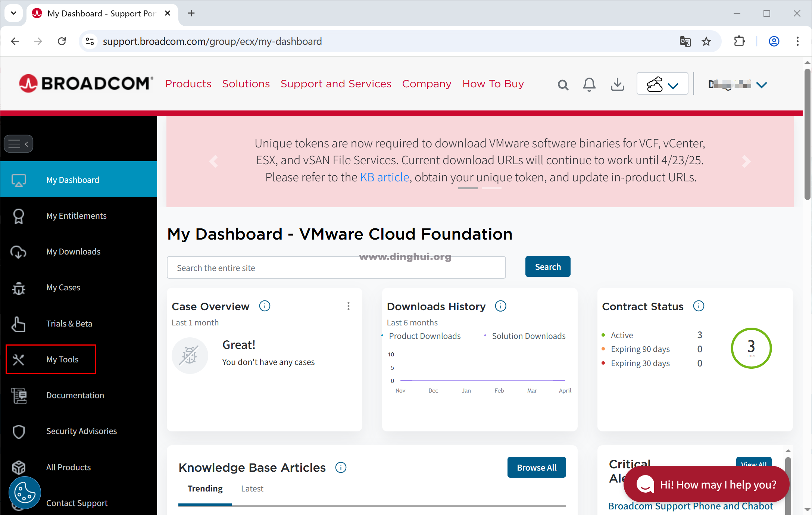Image resolution: width=812 pixels, height=515 pixels.
Task: Collapse the sidebar with hamburger toggle
Action: pyautogui.click(x=18, y=144)
